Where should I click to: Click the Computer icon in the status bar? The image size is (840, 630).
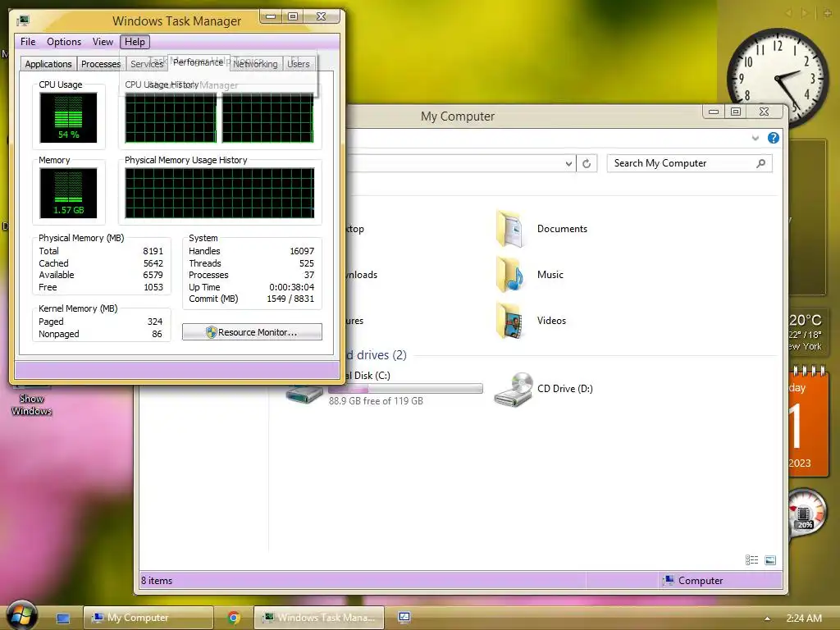pos(668,580)
